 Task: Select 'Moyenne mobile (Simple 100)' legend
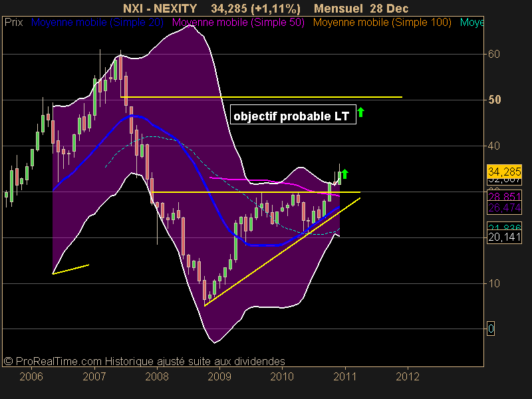point(382,23)
